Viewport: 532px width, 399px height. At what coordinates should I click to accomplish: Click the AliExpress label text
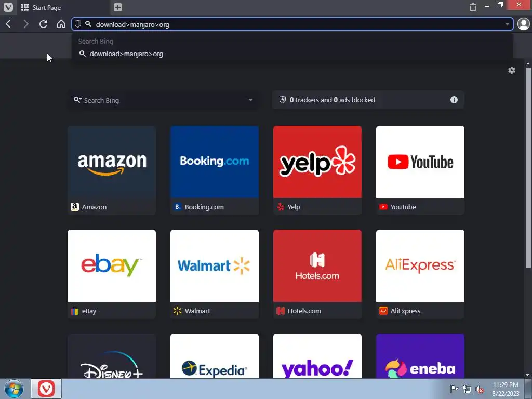point(405,311)
